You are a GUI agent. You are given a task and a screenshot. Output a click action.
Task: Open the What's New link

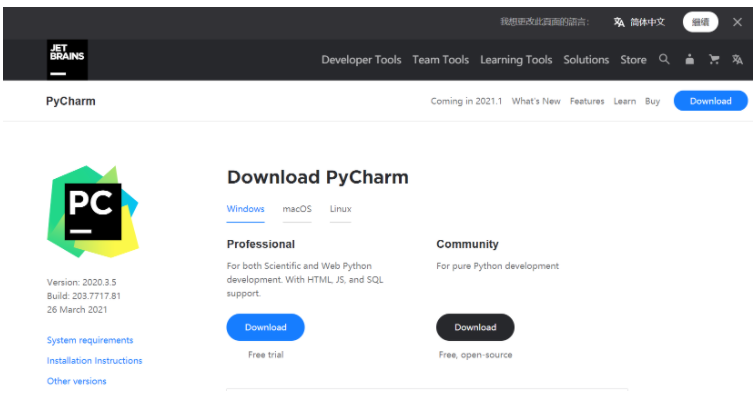(x=536, y=101)
